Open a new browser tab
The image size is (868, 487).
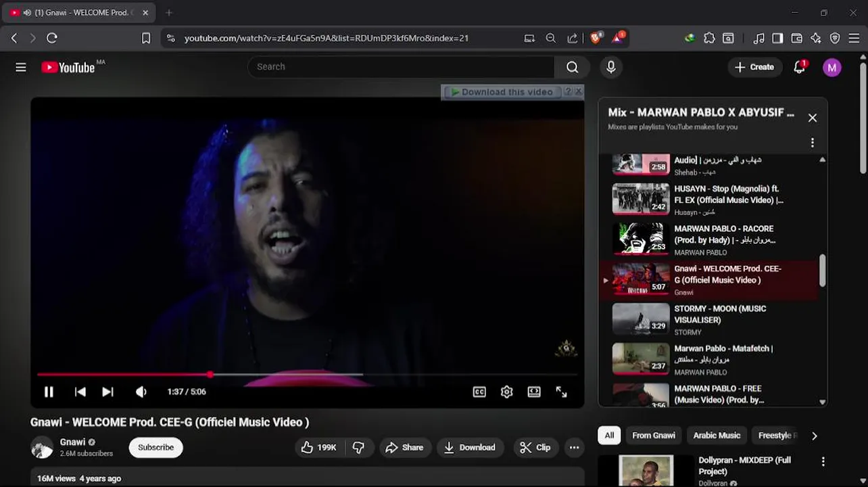click(169, 12)
